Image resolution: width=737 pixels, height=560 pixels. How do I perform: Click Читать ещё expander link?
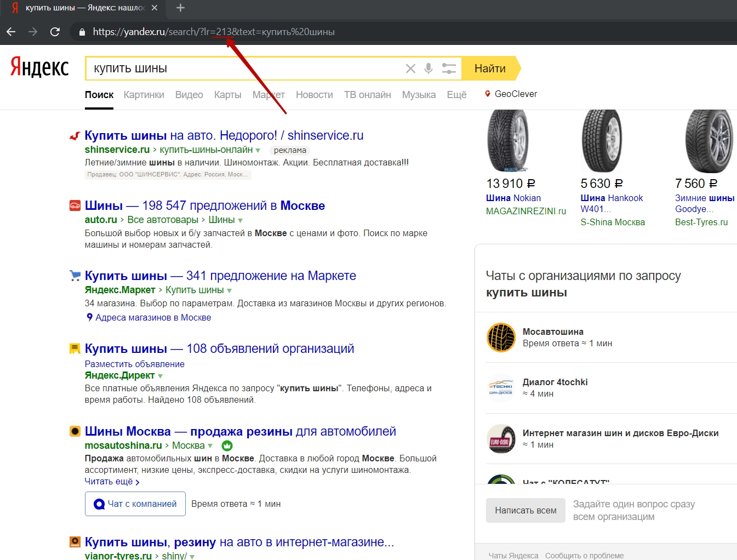pos(112,482)
